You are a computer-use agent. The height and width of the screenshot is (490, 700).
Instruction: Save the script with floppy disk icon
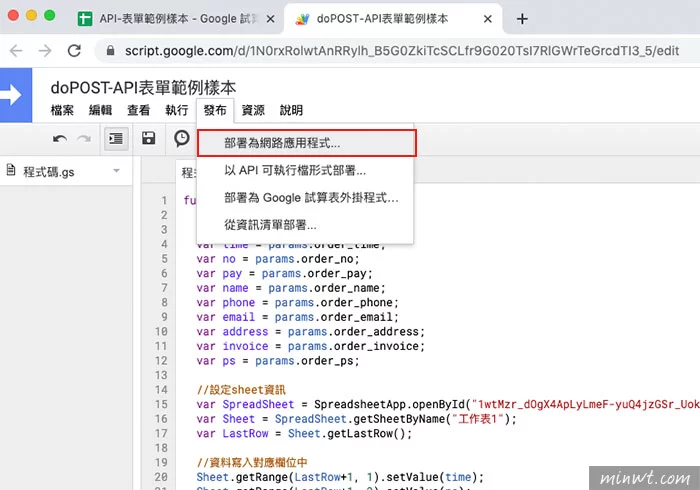click(x=149, y=138)
